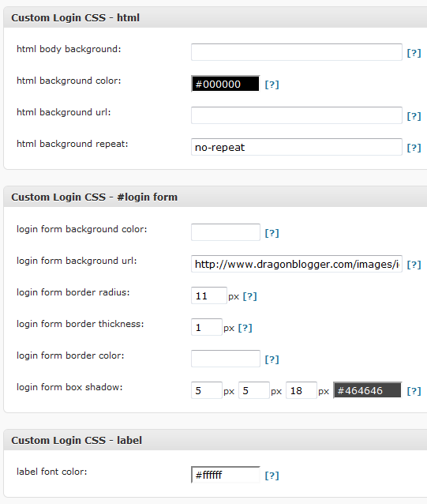This screenshot has height=504, width=427.
Task: Open help for html body background
Action: pos(414,53)
